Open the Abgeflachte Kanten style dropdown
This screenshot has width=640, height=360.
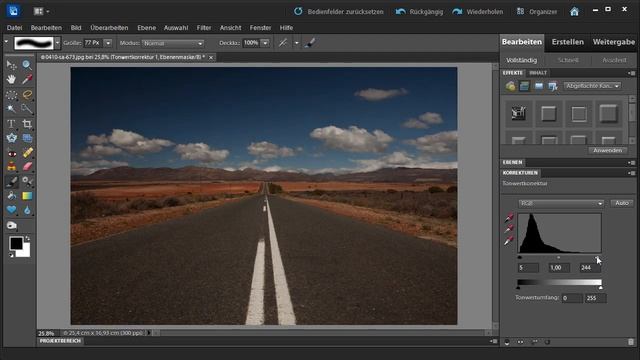click(x=592, y=86)
